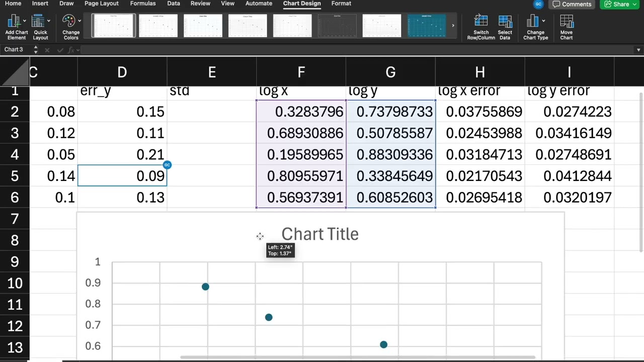Open Add Chart Element dropdown arrow
644x362 pixels.
pyautogui.click(x=25, y=21)
